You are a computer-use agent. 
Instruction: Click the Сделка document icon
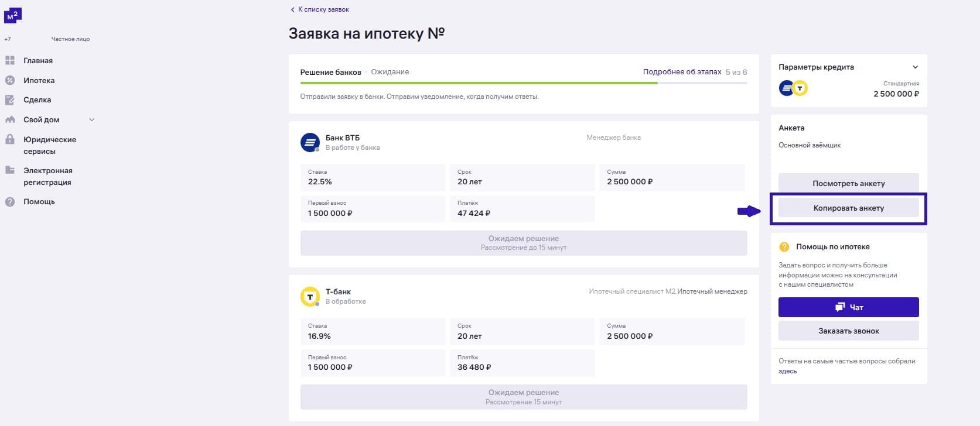pyautogui.click(x=10, y=100)
